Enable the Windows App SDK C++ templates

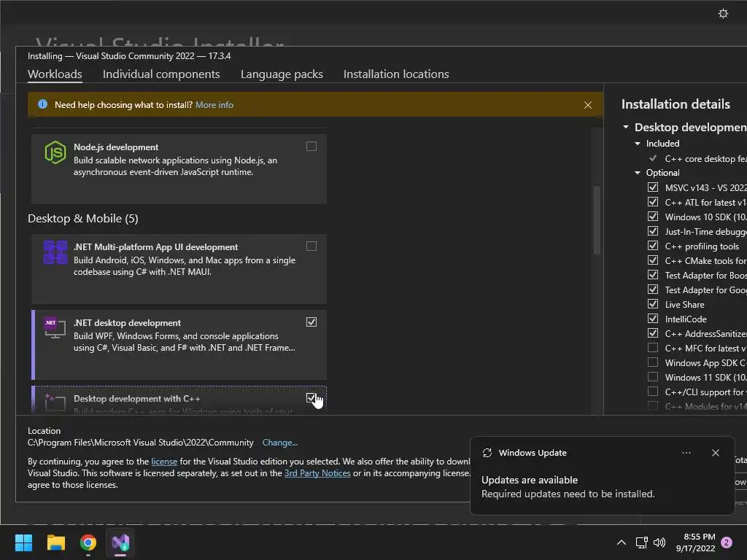(x=653, y=362)
